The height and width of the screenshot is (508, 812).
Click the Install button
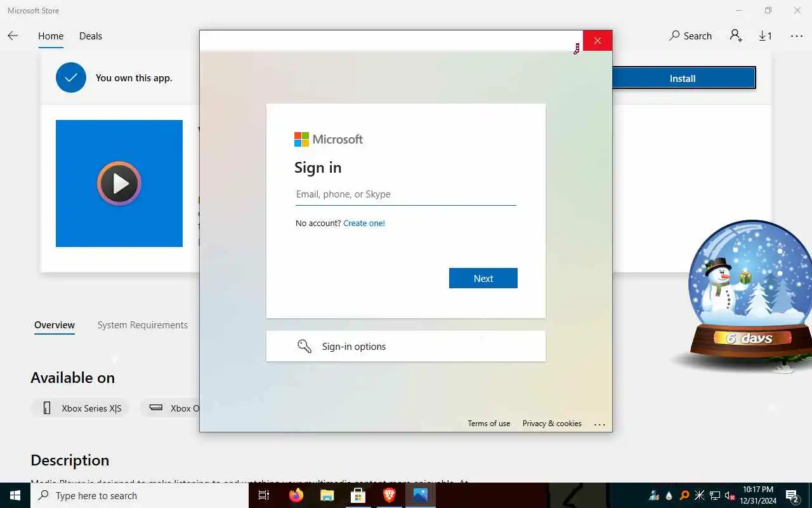[684, 78]
